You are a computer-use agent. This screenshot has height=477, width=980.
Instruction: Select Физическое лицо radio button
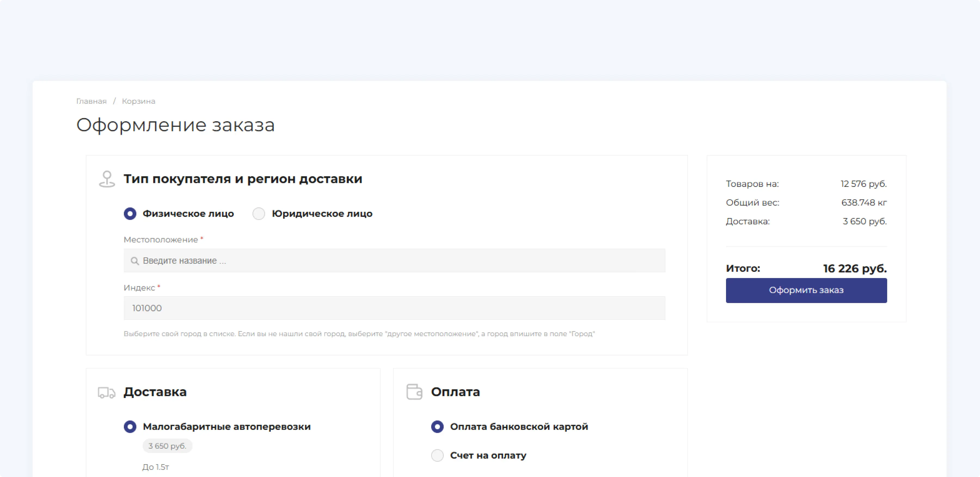(130, 214)
